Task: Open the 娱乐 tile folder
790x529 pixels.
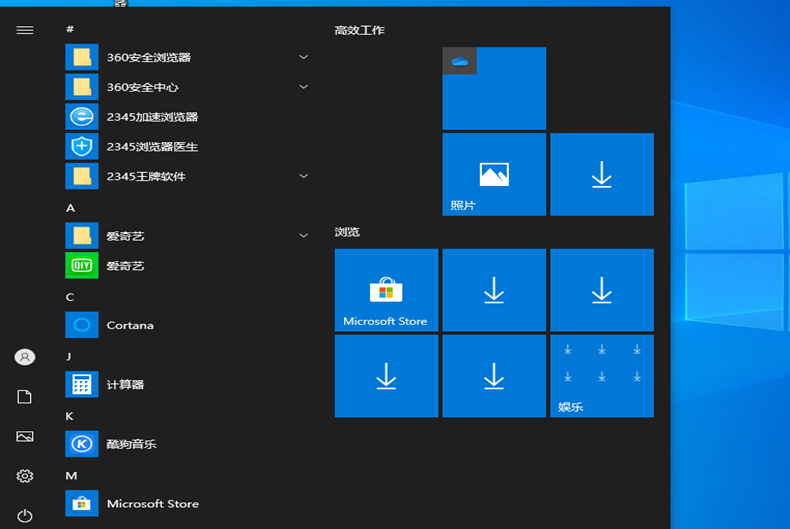Action: (602, 376)
